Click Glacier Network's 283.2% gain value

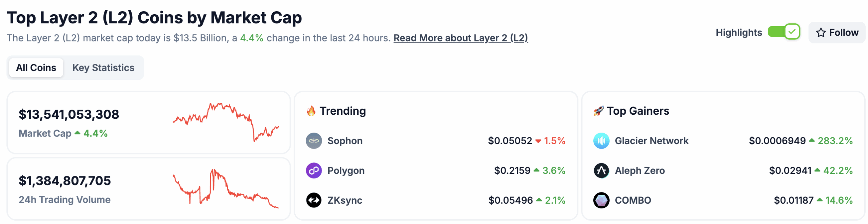(x=836, y=141)
